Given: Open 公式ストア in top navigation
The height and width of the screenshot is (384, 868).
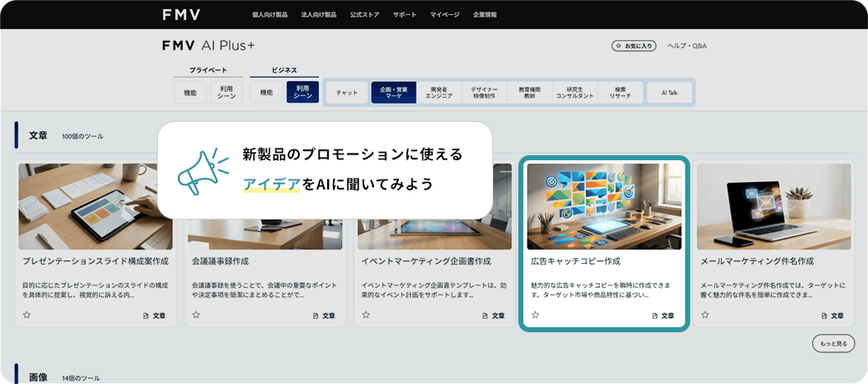Looking at the screenshot, I should coord(365,15).
